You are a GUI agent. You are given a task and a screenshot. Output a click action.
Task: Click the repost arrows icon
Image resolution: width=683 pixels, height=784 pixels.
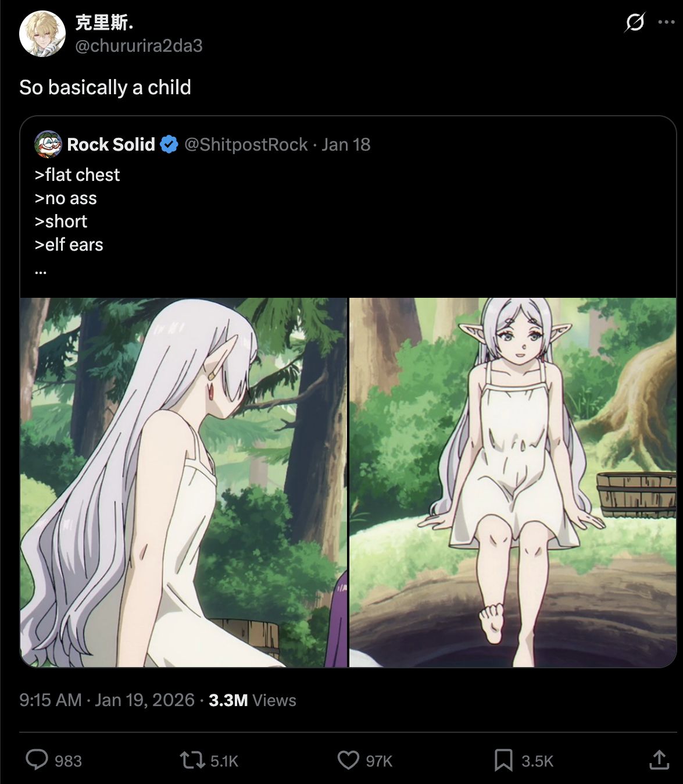click(x=191, y=760)
